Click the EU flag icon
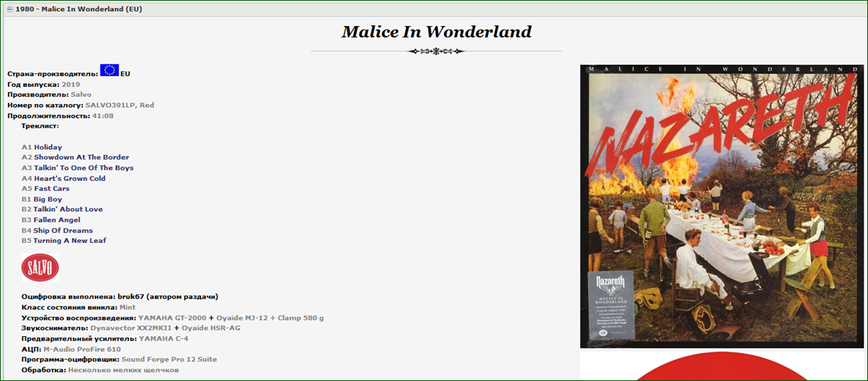 point(109,70)
